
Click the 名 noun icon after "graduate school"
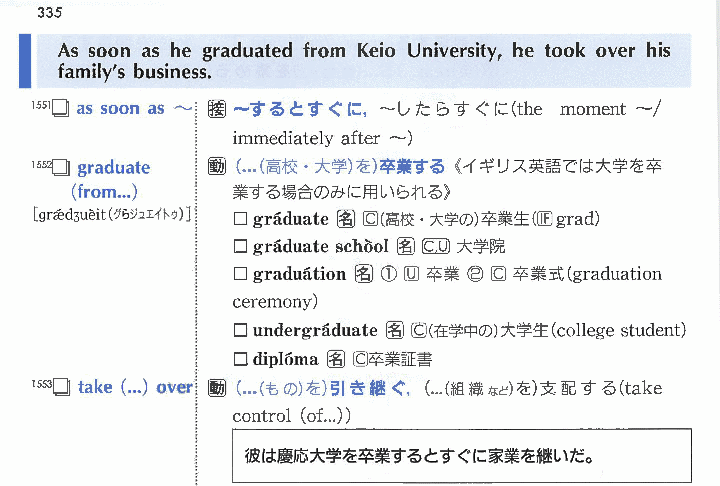[x=406, y=246]
